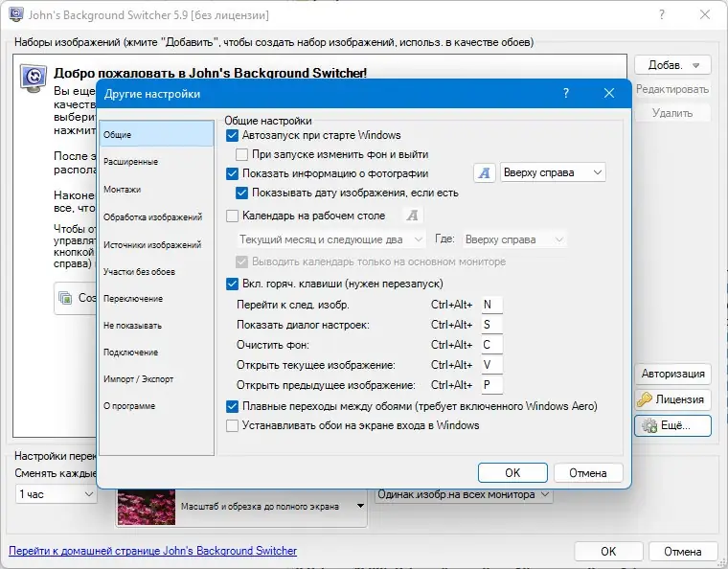728x569 pixels.
Task: Click Отмена in main window bottom
Action: tap(682, 552)
